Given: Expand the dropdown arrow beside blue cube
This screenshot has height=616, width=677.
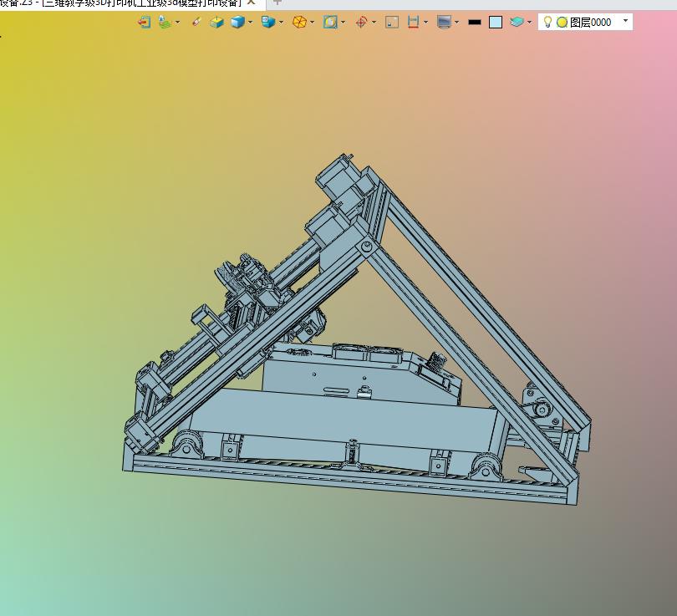Looking at the screenshot, I should 250,23.
